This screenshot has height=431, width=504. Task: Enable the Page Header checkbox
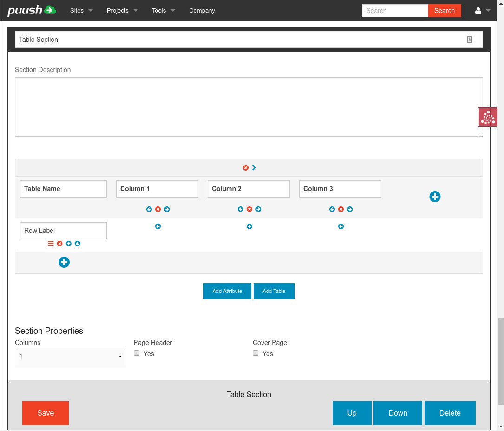(137, 353)
